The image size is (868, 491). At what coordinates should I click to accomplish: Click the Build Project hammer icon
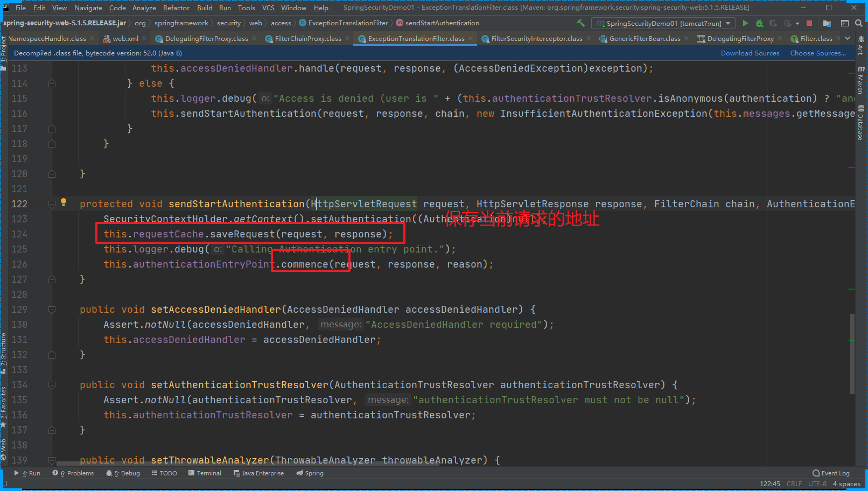pyautogui.click(x=580, y=23)
